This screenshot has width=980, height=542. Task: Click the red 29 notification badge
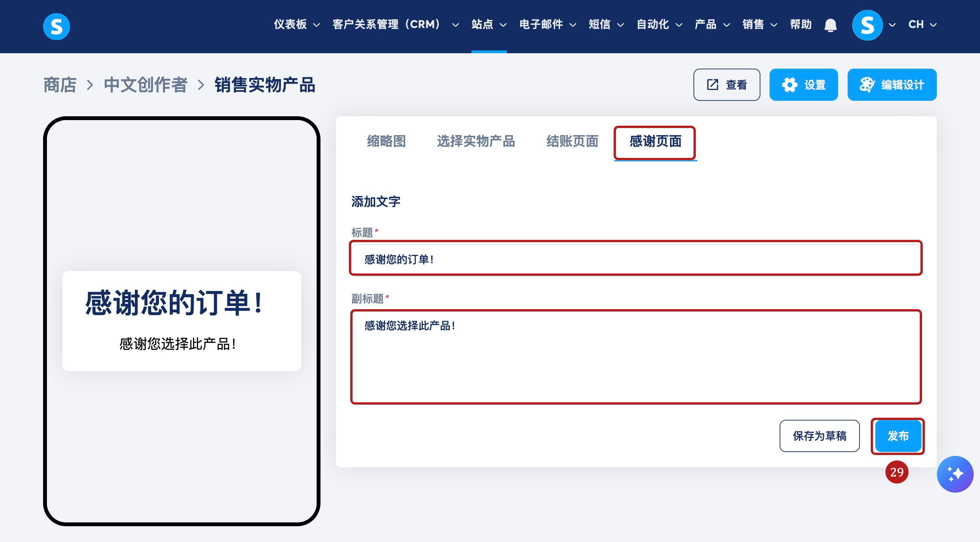[896, 472]
